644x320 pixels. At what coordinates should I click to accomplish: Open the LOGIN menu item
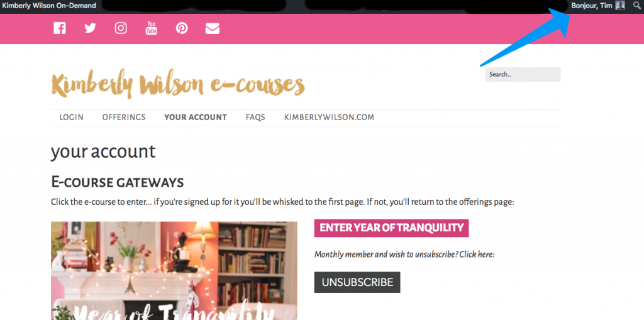pyautogui.click(x=72, y=118)
